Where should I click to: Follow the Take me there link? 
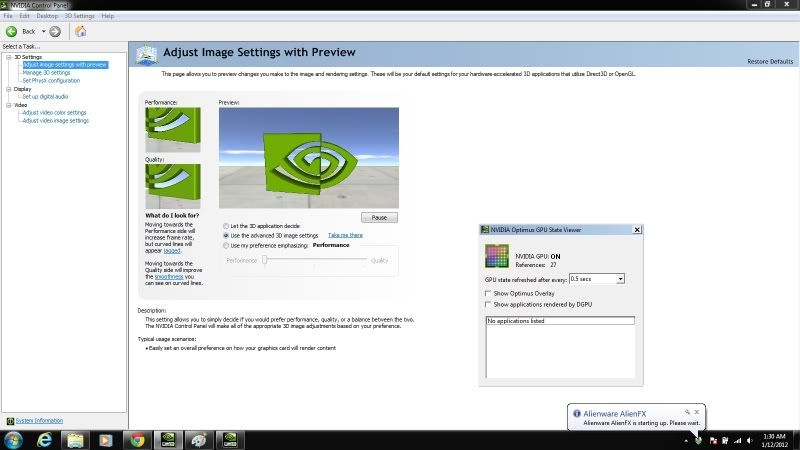click(x=345, y=235)
